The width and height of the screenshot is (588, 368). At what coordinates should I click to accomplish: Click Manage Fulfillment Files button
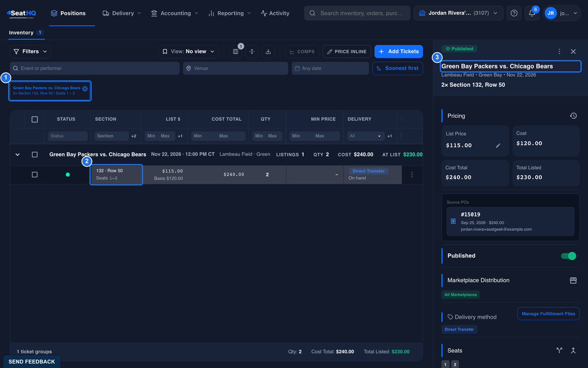[x=548, y=314]
